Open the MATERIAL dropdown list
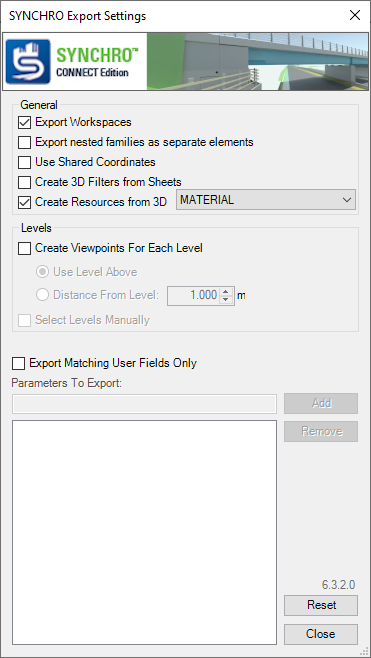 click(x=266, y=200)
